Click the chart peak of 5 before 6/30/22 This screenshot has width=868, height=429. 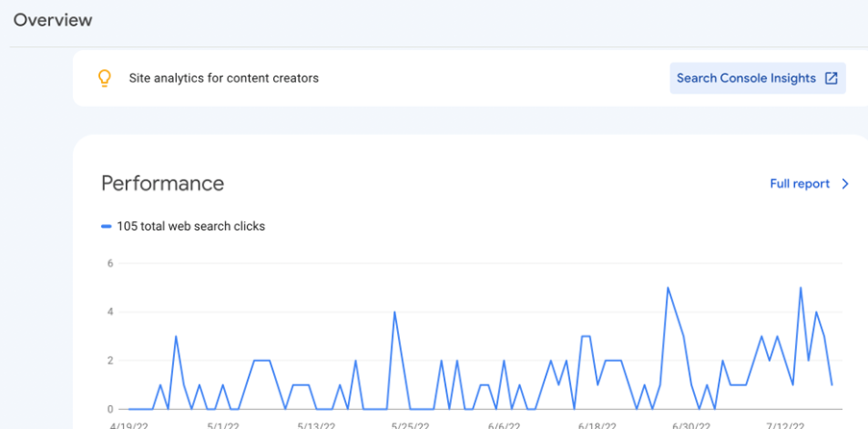pyautogui.click(x=667, y=289)
